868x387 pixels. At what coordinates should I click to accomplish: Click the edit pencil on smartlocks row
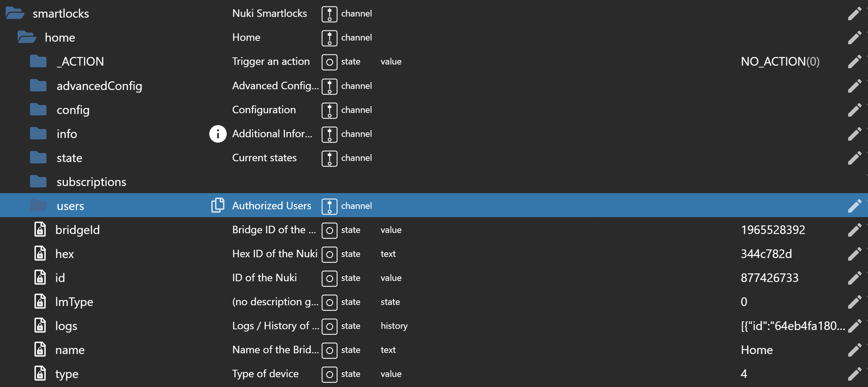click(x=855, y=13)
